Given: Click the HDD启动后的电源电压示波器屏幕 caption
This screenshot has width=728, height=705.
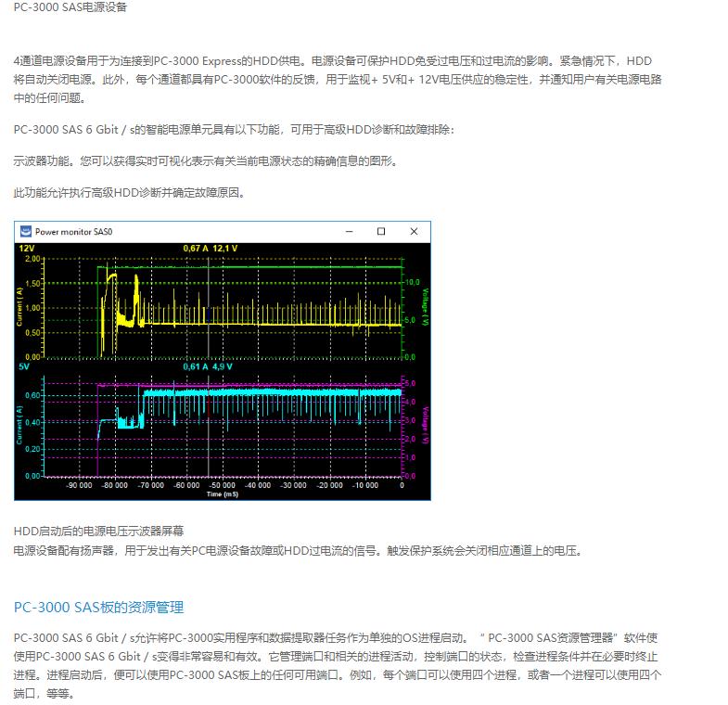Looking at the screenshot, I should pyautogui.click(x=98, y=531).
